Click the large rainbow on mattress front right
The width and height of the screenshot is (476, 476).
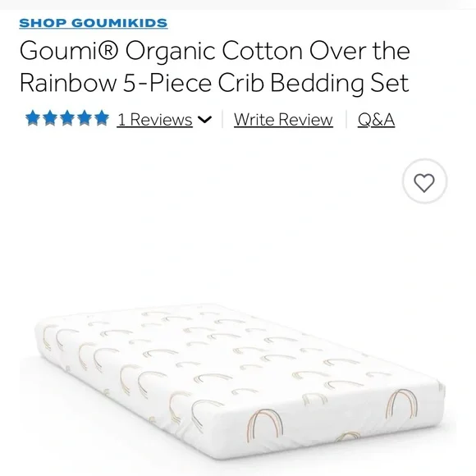coord(401,404)
